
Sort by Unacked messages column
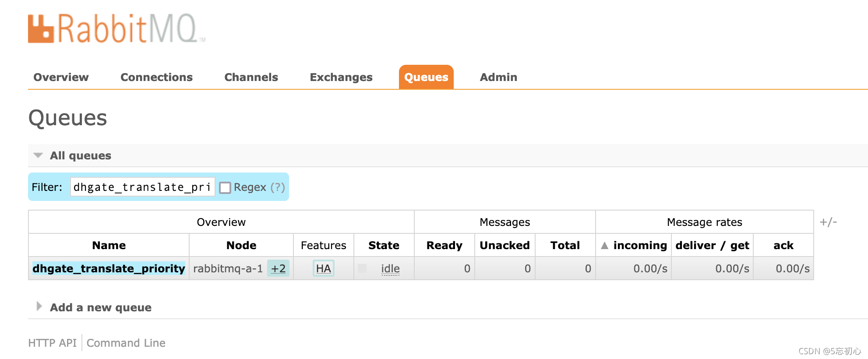[x=505, y=245]
